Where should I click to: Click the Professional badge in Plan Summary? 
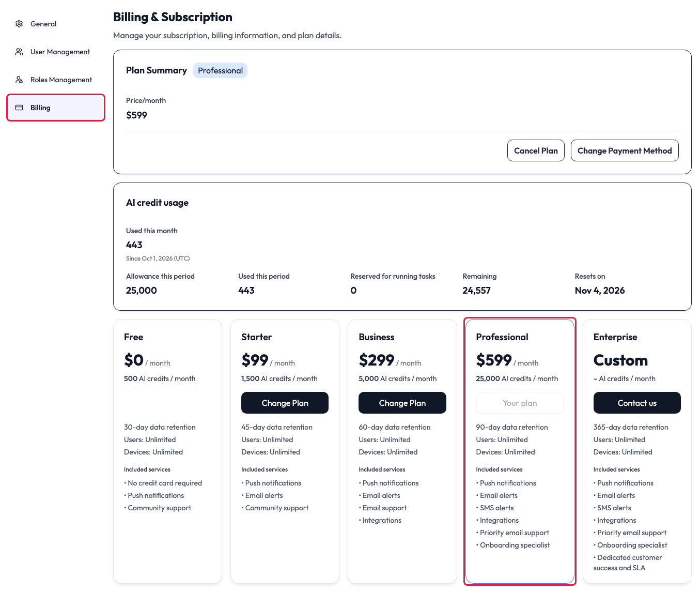pyautogui.click(x=220, y=70)
